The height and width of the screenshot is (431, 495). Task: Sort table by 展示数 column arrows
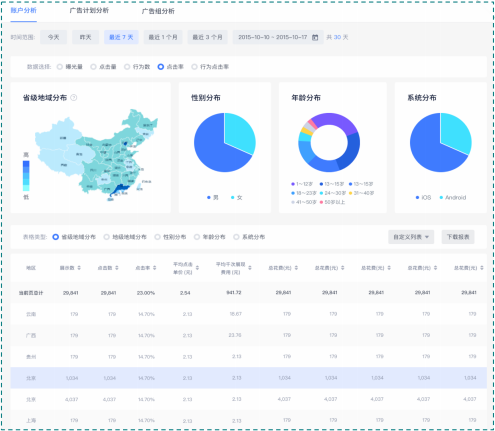point(79,268)
